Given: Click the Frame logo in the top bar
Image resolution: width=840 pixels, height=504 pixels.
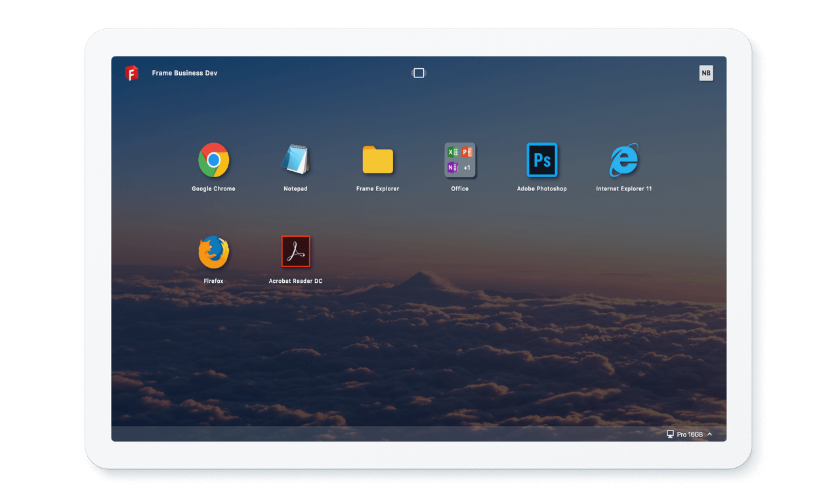Looking at the screenshot, I should point(131,73).
